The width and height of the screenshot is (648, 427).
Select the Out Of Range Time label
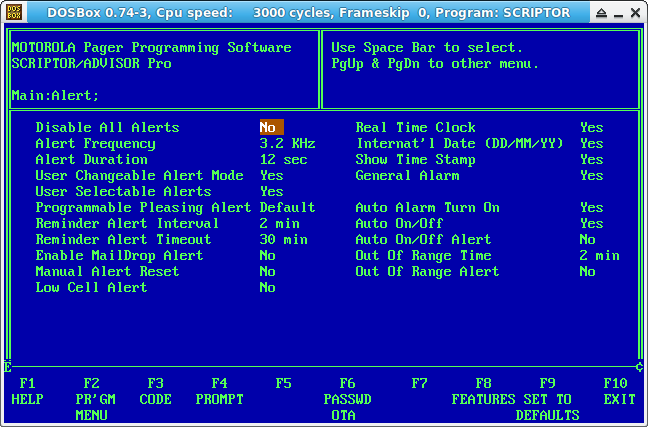423,255
